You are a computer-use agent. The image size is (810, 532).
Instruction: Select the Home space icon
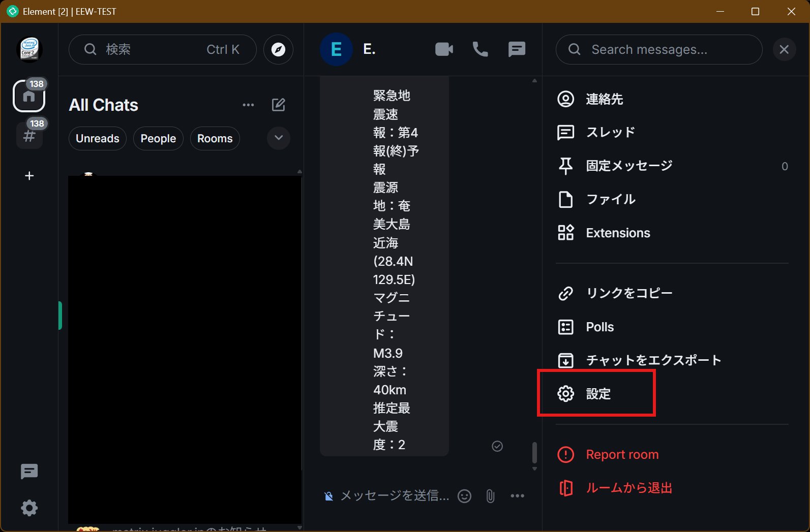[x=29, y=96]
